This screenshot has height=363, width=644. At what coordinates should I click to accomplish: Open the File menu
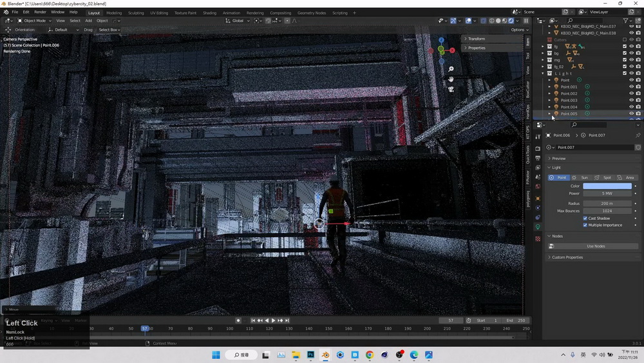(15, 12)
